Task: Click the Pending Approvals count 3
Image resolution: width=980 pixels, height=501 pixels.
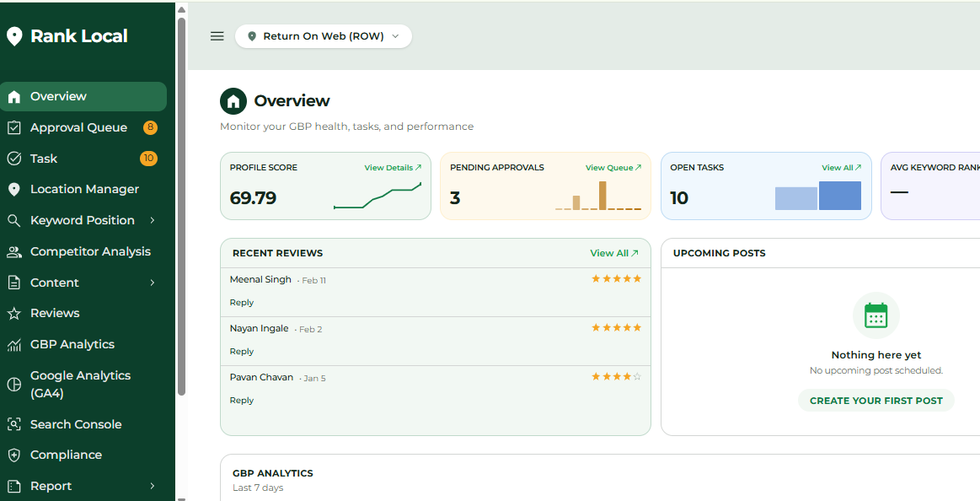Action: point(455,198)
